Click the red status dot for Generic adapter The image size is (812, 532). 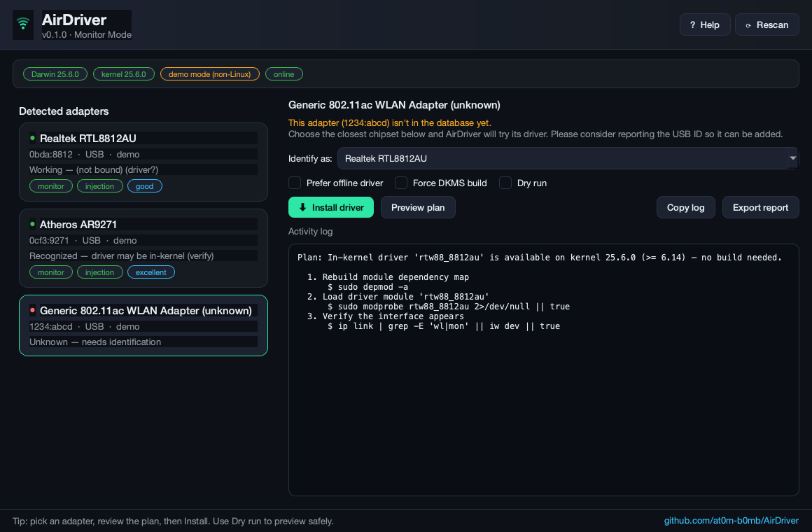pos(33,310)
